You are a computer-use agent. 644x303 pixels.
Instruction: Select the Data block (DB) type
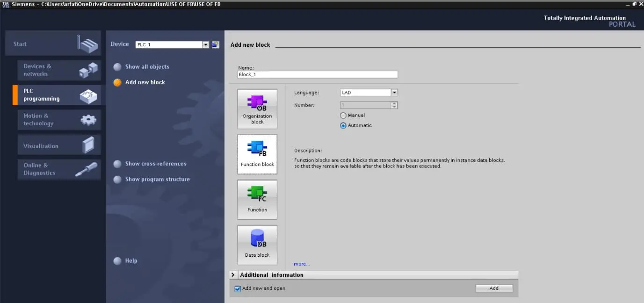click(x=257, y=245)
